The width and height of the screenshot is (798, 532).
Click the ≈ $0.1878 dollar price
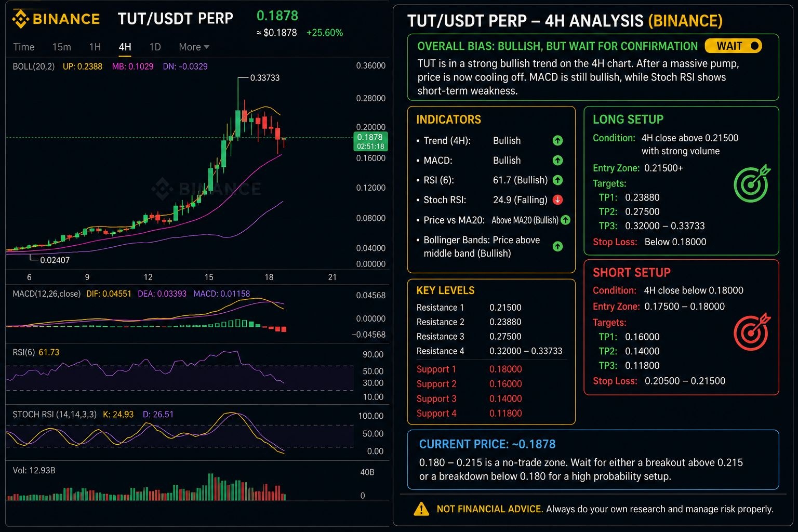click(276, 33)
